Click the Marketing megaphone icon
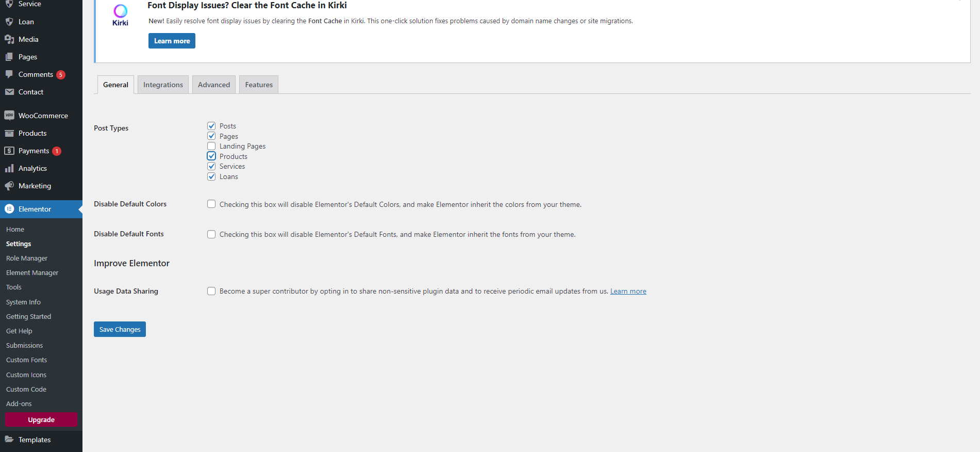 click(x=9, y=186)
